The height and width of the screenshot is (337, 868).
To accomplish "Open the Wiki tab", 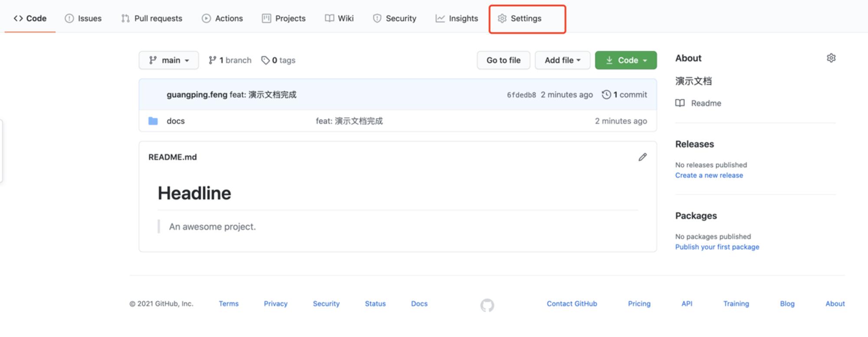I will pos(339,18).
